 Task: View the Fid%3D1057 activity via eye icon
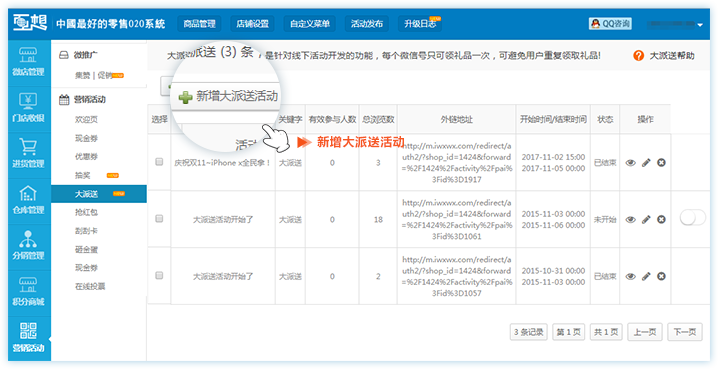(x=631, y=276)
